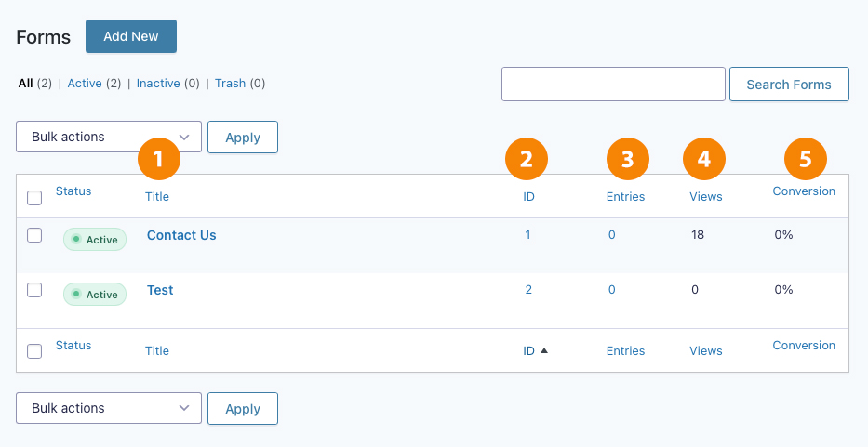Screen dimensions: 868x447
Task: Tick the select-all checkbox in header
Action: (x=34, y=198)
